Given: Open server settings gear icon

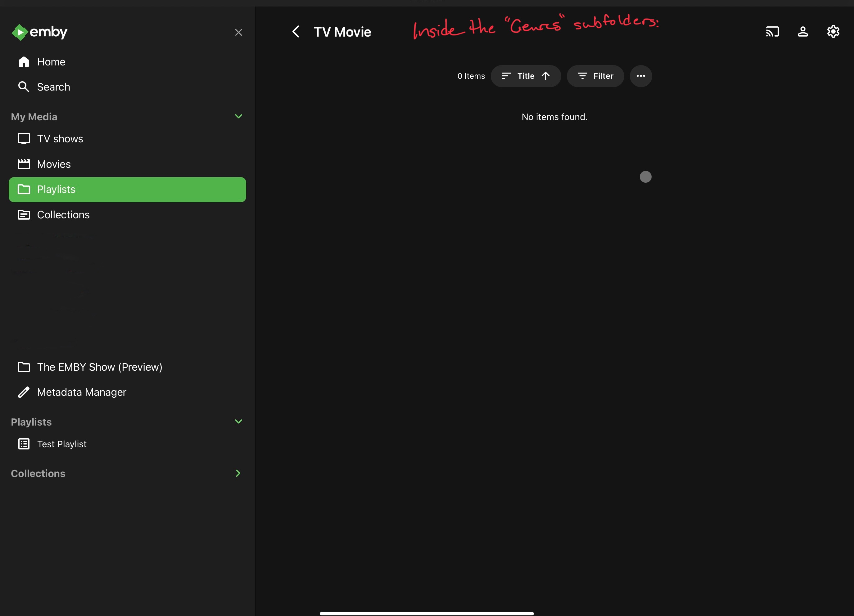Looking at the screenshot, I should [833, 32].
